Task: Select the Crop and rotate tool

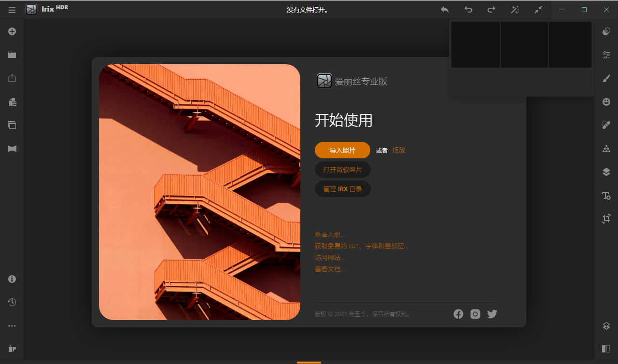Action: [606, 219]
